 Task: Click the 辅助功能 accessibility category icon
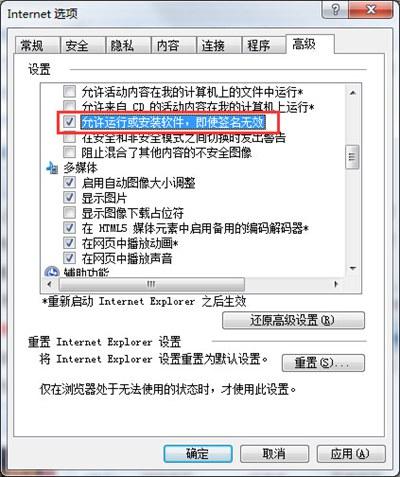pos(52,272)
